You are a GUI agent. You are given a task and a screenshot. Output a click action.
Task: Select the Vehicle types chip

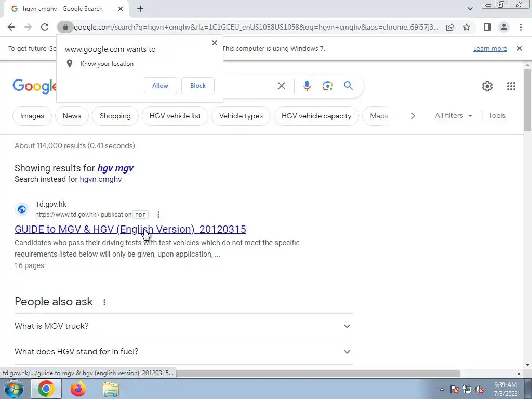[x=241, y=116]
